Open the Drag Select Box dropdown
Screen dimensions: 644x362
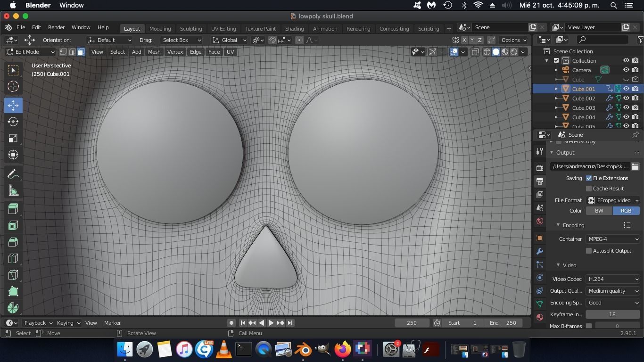click(x=181, y=40)
